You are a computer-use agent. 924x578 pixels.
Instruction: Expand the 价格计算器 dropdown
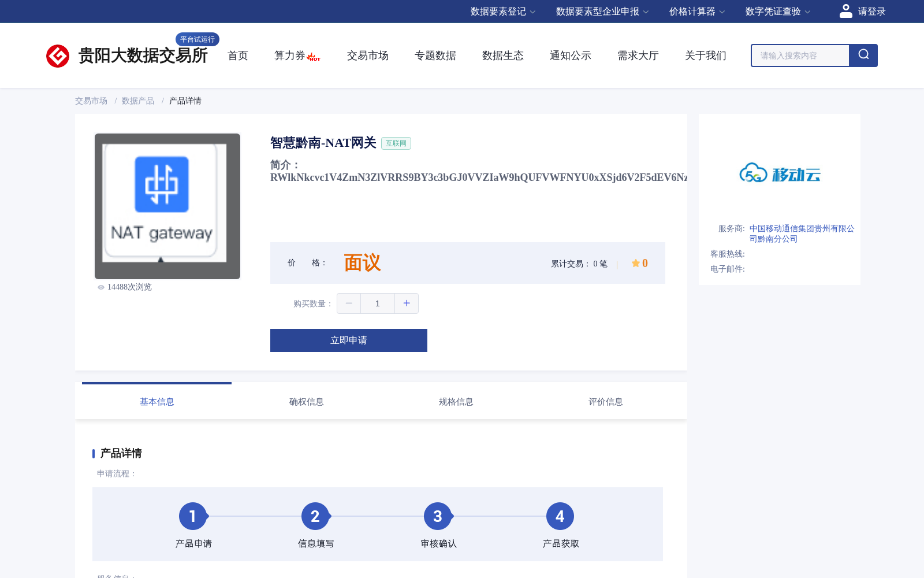click(696, 12)
